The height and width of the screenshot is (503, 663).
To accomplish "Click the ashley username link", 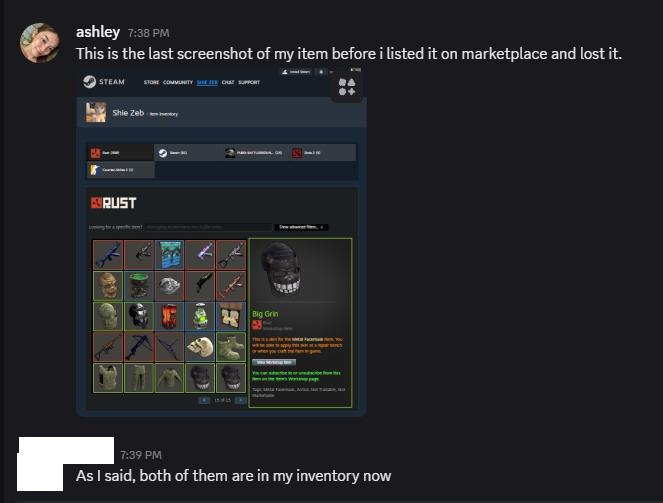I will [x=98, y=32].
